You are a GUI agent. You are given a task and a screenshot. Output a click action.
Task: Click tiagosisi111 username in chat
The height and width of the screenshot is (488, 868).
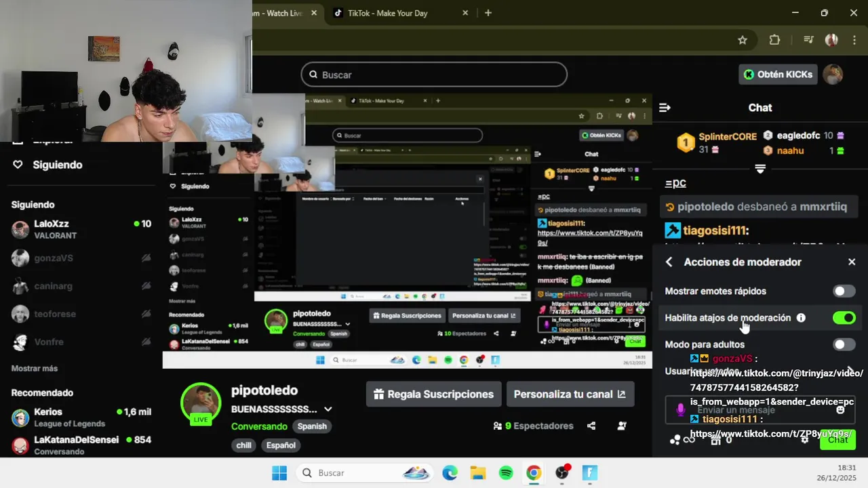tap(715, 230)
